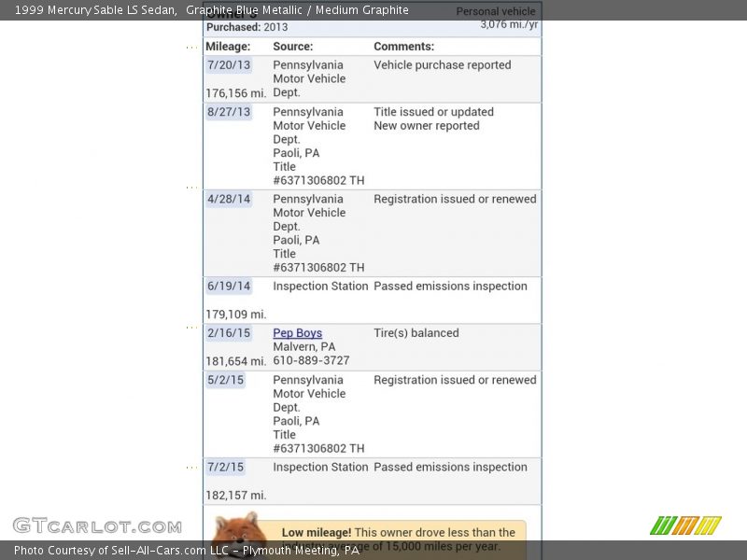Select the 5/2/15 date entry
This screenshot has width=747, height=560.
(225, 380)
